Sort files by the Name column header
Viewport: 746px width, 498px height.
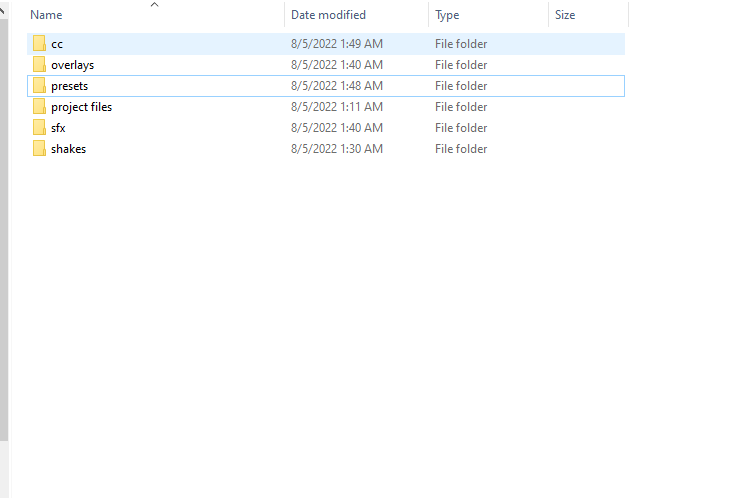47,15
